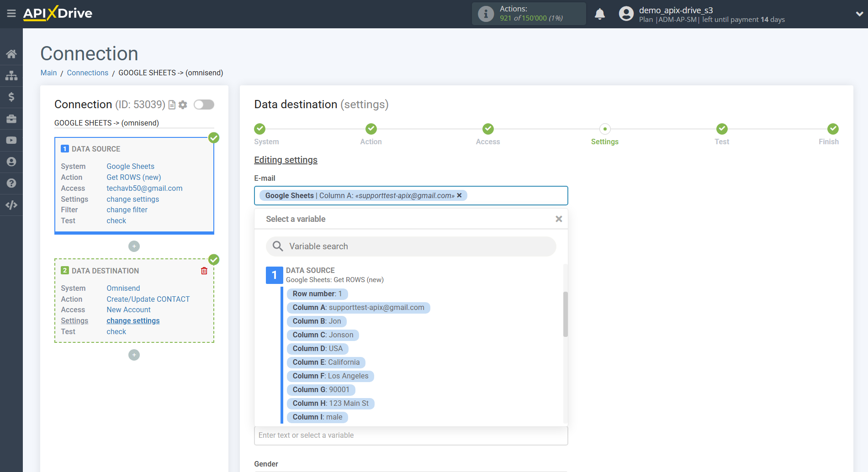Open the hamburger navigation menu

pyautogui.click(x=11, y=13)
